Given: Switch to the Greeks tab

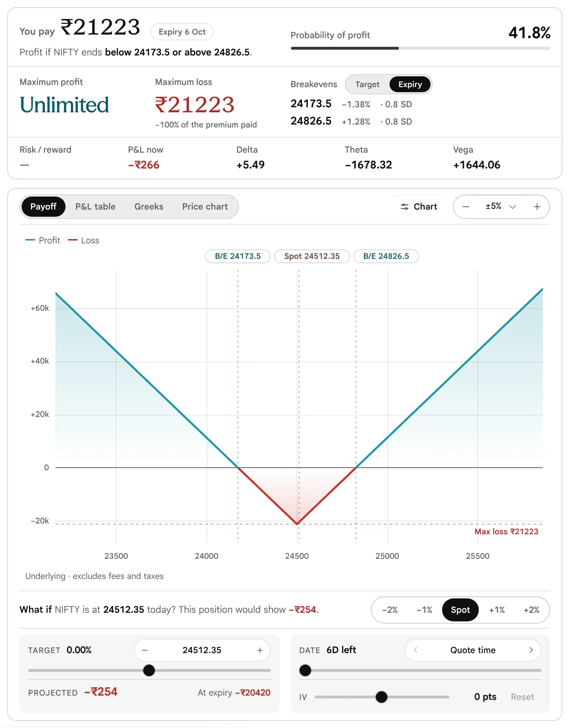Looking at the screenshot, I should click(x=149, y=207).
